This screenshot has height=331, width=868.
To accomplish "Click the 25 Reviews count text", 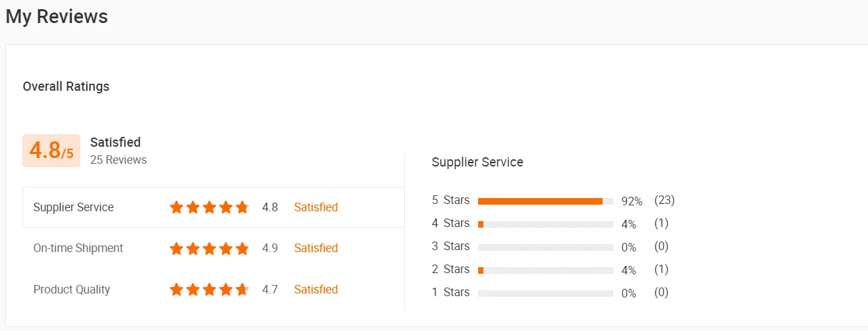I will click(x=119, y=160).
